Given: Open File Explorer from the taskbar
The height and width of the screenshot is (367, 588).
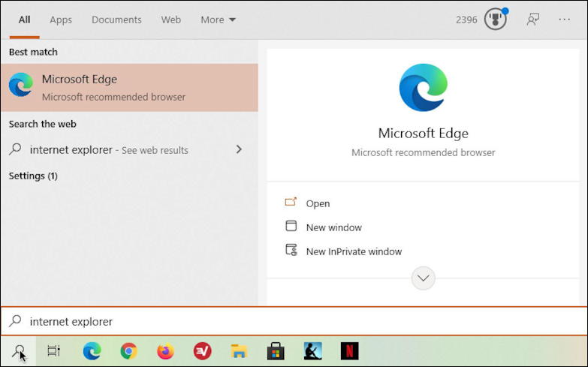Looking at the screenshot, I should (239, 351).
